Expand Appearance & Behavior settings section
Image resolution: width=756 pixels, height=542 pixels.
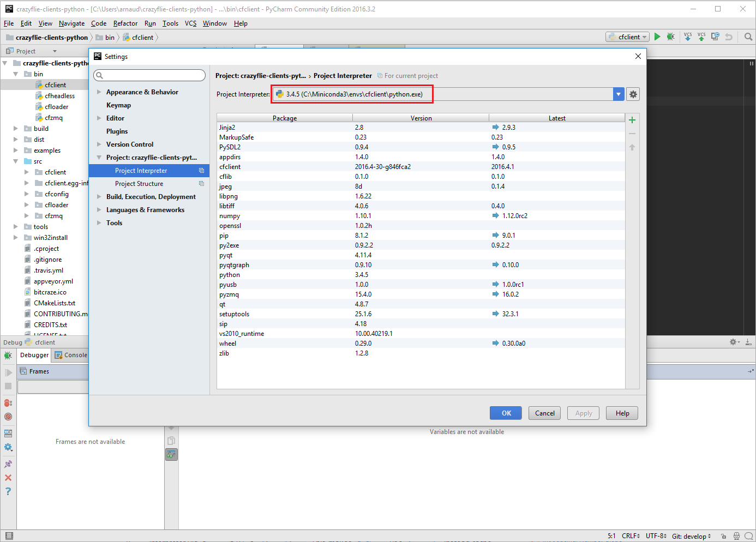(99, 92)
